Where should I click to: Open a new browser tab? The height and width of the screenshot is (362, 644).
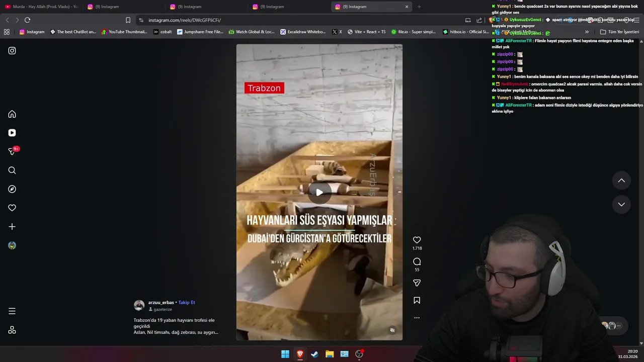point(419,7)
